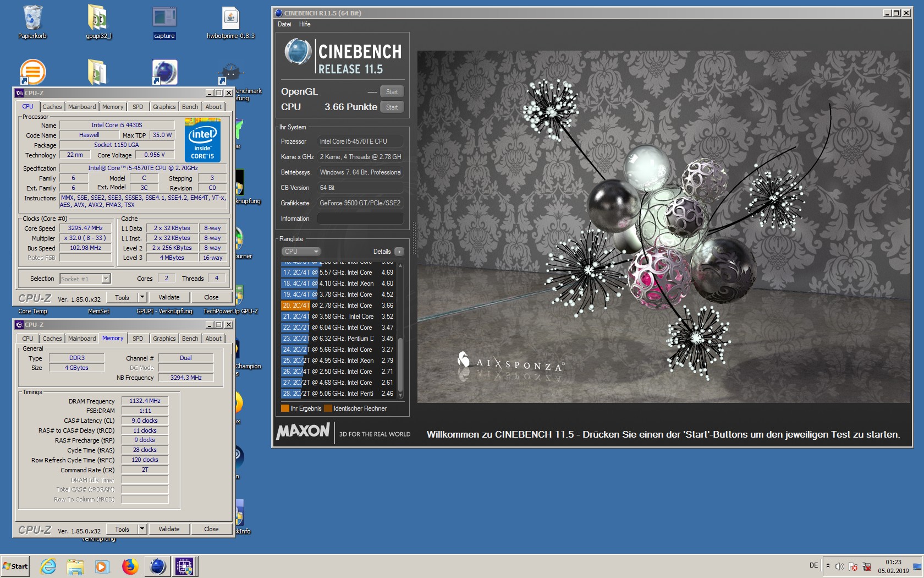This screenshot has width=924, height=578.
Task: Click the orange round shortcut icon on desktop
Action: pos(32,72)
